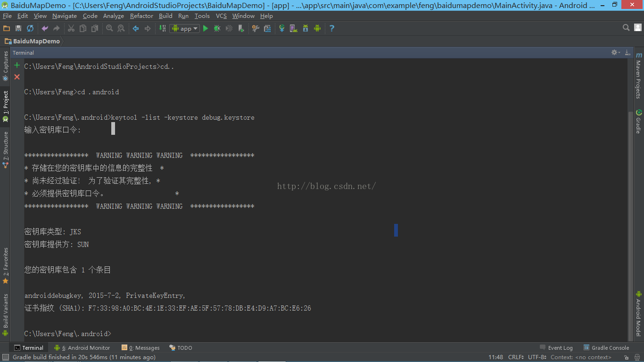Click the Paste clipboard icon
The width and height of the screenshot is (644, 362).
[95, 28]
